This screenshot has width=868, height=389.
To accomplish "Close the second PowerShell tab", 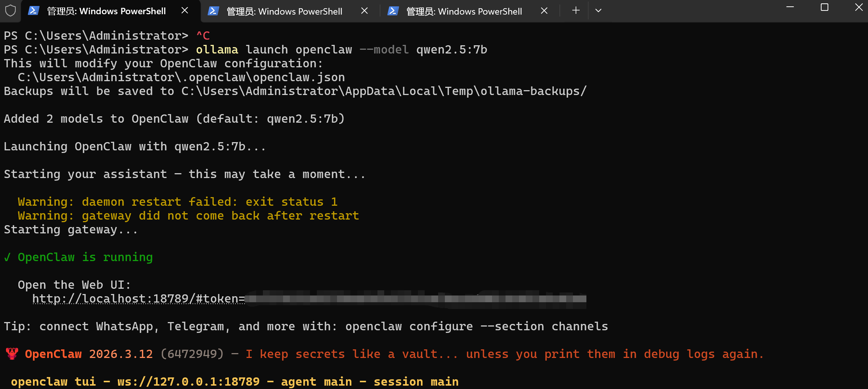I will [x=364, y=11].
